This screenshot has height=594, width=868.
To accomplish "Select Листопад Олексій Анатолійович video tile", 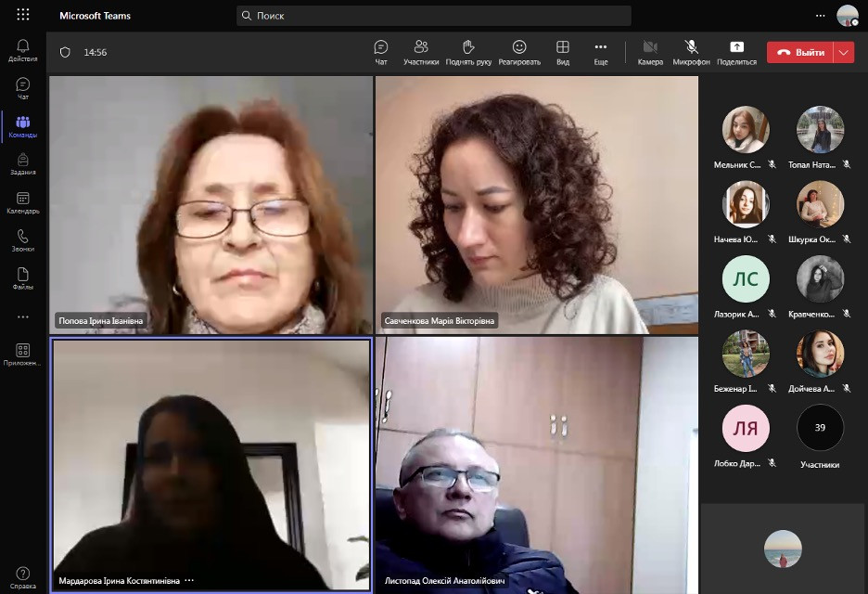I will [537, 465].
